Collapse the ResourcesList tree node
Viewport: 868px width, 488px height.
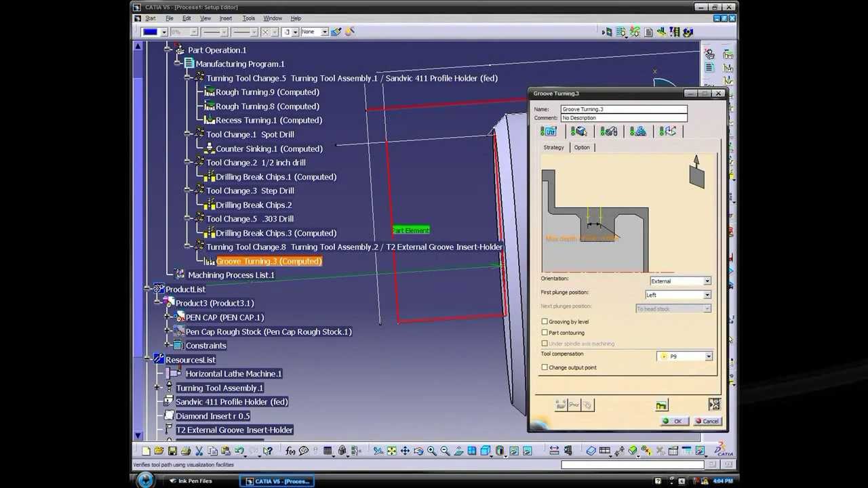[x=147, y=360]
